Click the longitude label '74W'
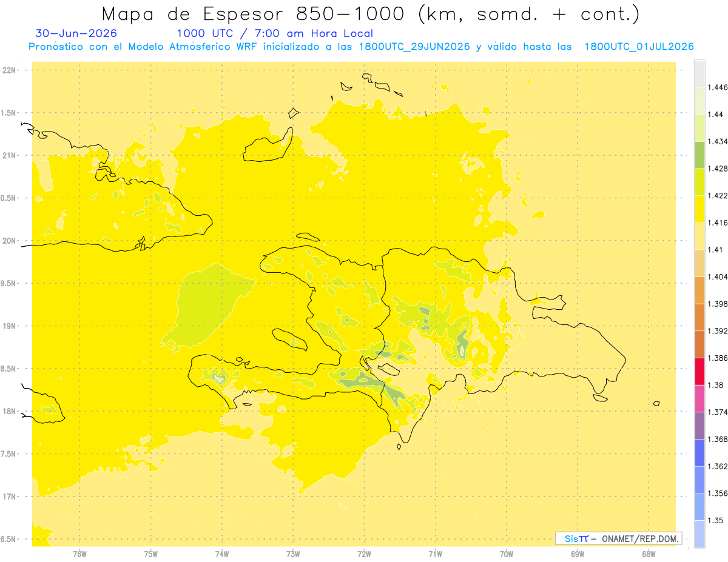Image resolution: width=728 pixels, height=562 pixels. coord(222,554)
